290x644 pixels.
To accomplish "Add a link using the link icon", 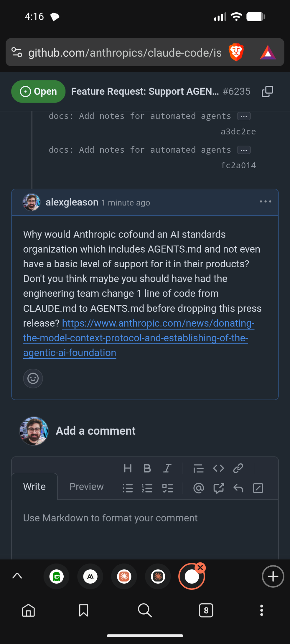I will (x=238, y=468).
